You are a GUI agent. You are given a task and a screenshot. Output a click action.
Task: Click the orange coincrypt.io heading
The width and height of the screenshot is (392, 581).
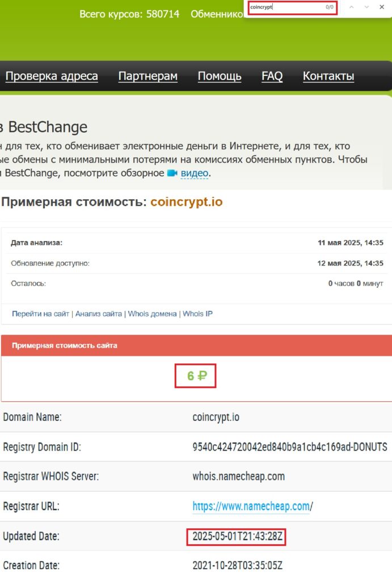pos(187,202)
